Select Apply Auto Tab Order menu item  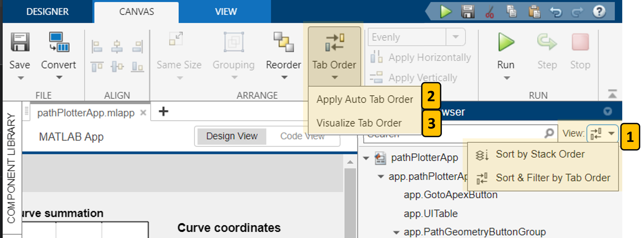click(364, 100)
